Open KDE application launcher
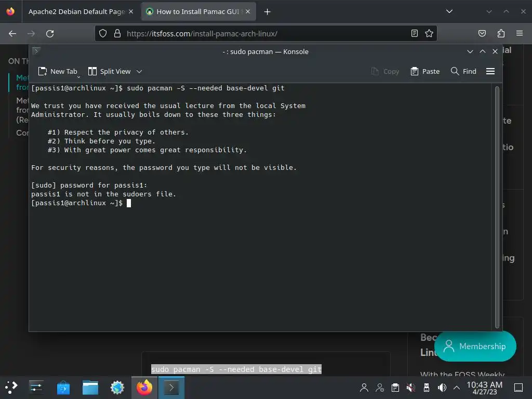Viewport: 532px width, 399px height. 11,388
